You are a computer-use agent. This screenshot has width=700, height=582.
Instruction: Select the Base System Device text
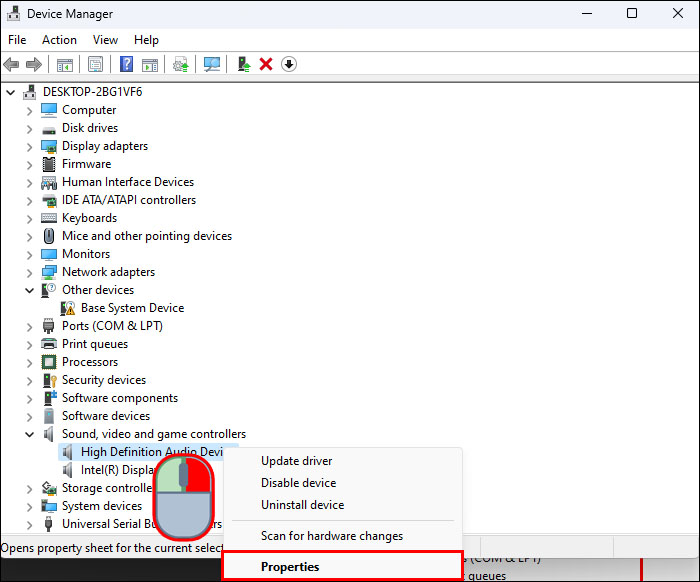click(133, 308)
